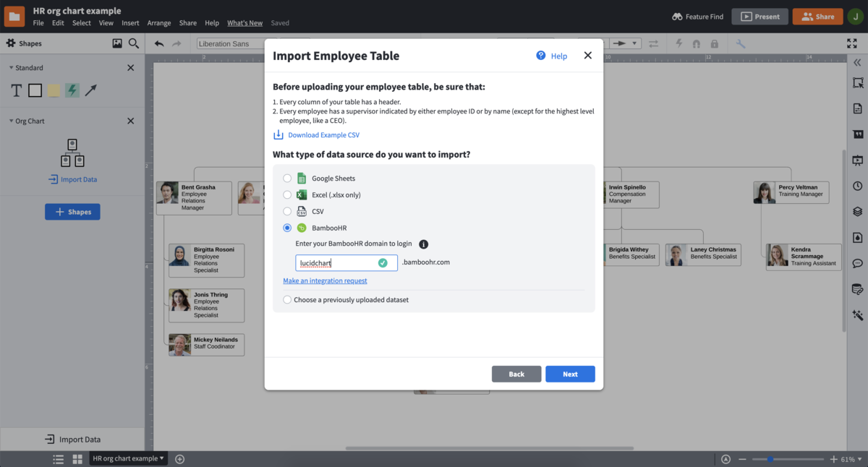
Task: Choose CSV as the import data source
Action: (x=287, y=211)
